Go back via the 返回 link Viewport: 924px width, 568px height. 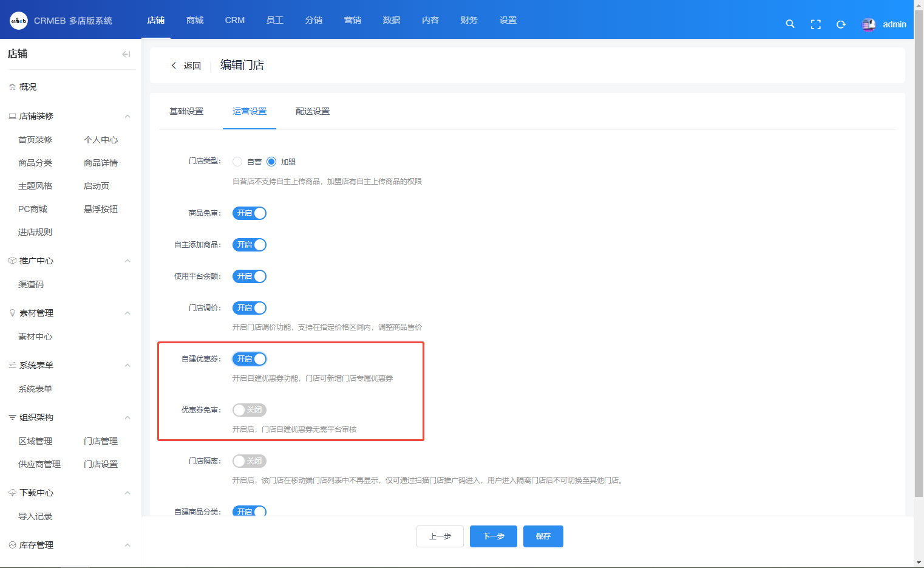coord(192,66)
